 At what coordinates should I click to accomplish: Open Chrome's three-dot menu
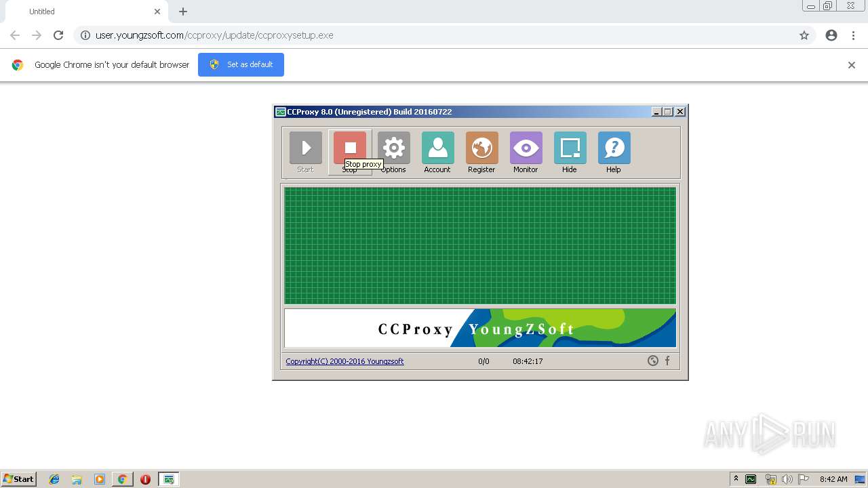tap(853, 35)
